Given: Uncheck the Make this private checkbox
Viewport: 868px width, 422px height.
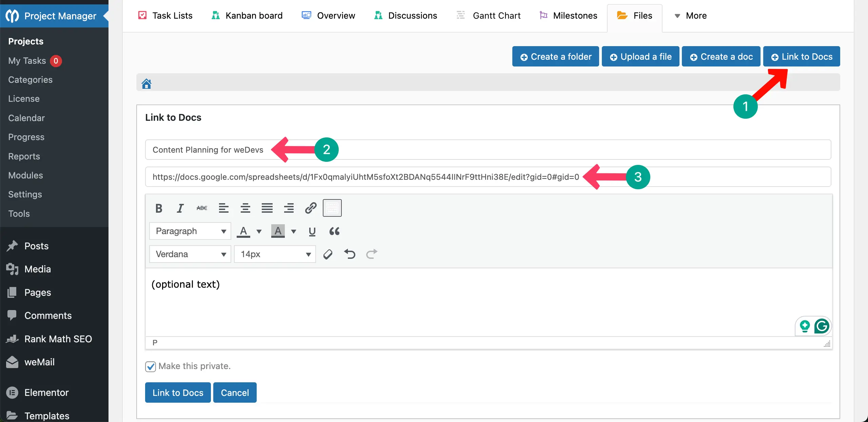Looking at the screenshot, I should tap(151, 366).
